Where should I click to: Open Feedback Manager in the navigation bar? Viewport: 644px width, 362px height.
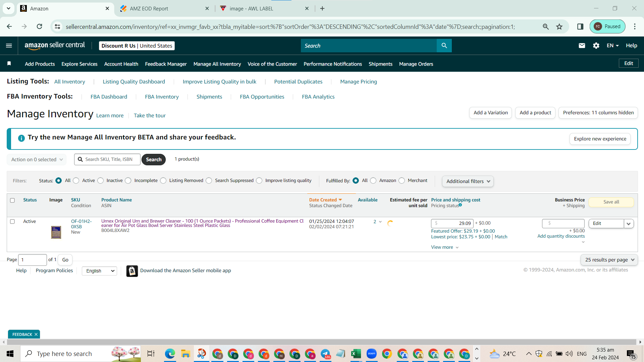pos(166,64)
